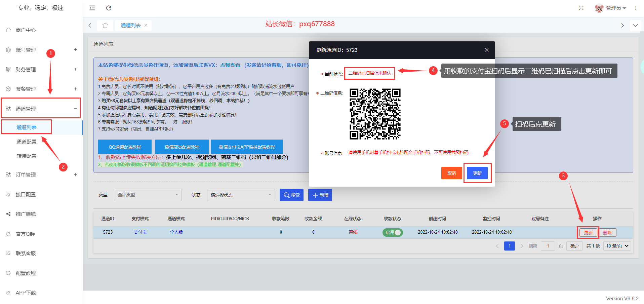The image size is (644, 304).
Task: Open 联系客服 in the sidebar
Action: click(x=26, y=253)
